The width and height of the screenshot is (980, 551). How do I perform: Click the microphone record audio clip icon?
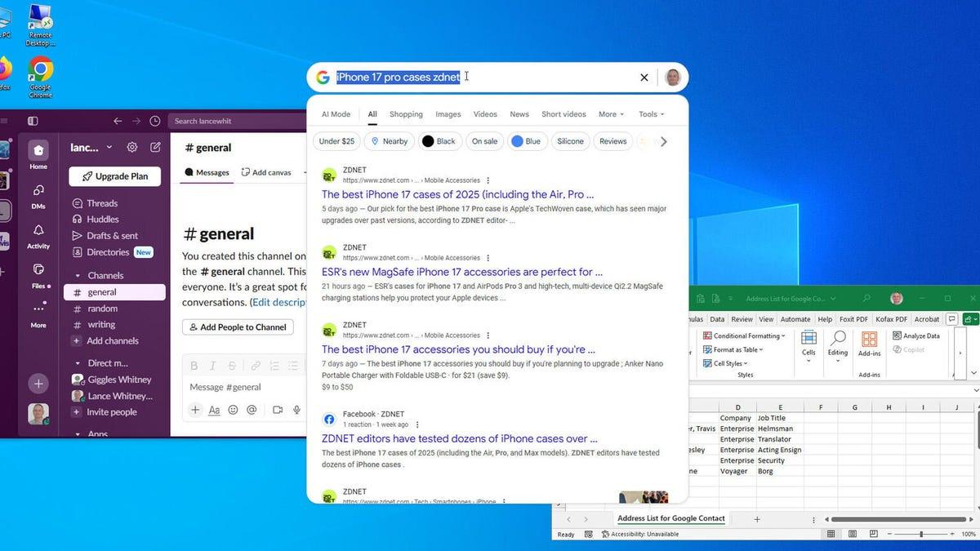click(x=297, y=410)
